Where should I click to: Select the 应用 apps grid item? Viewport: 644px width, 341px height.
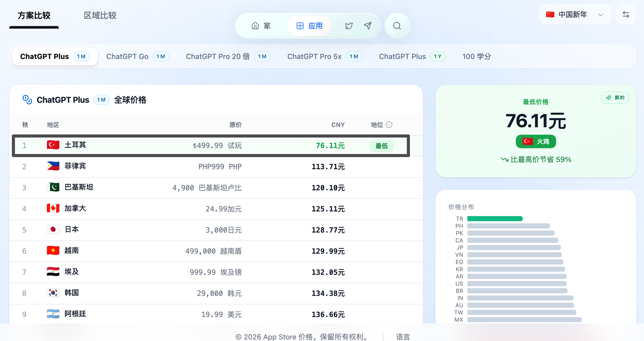tap(309, 26)
